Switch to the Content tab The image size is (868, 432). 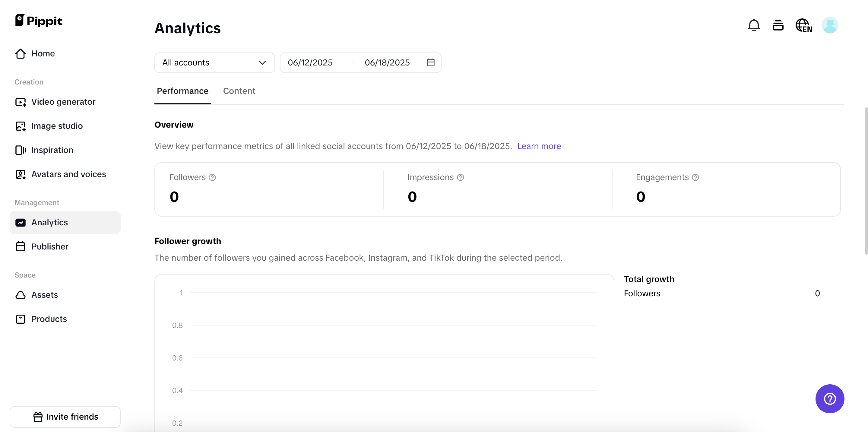(239, 91)
